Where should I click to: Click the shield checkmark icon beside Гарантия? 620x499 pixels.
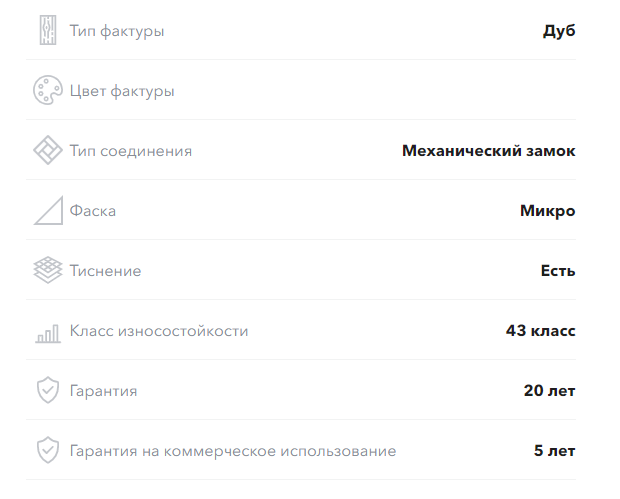click(x=48, y=390)
